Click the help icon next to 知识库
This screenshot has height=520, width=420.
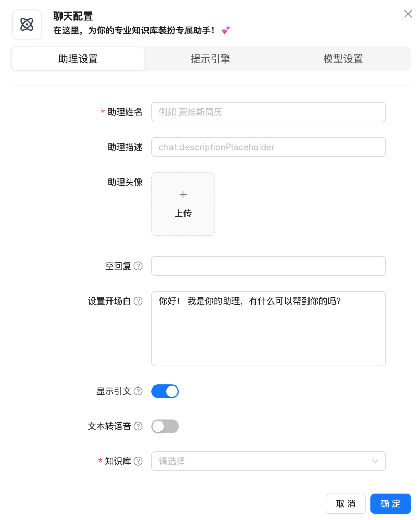tap(138, 461)
